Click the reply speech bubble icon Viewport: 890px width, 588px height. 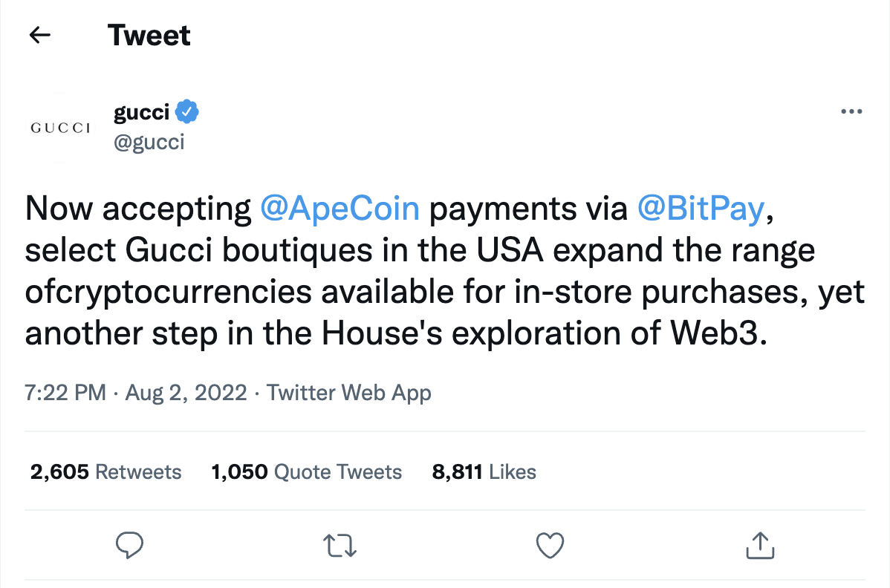click(129, 546)
